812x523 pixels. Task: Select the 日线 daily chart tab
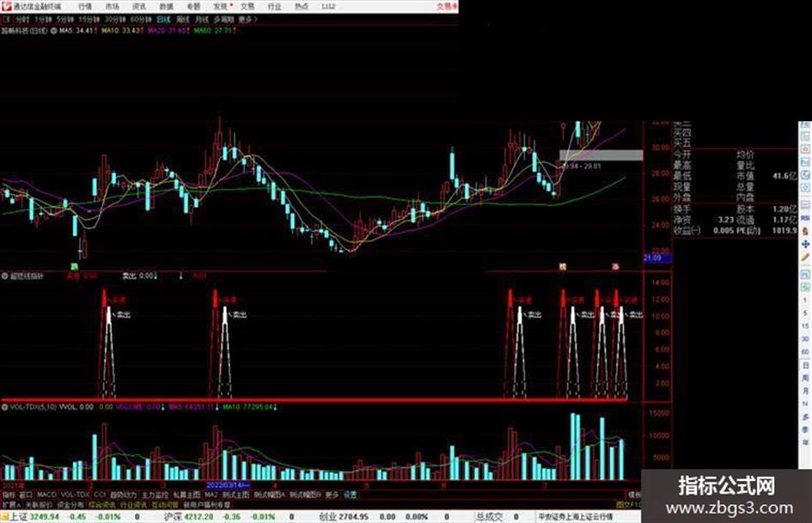[163, 19]
